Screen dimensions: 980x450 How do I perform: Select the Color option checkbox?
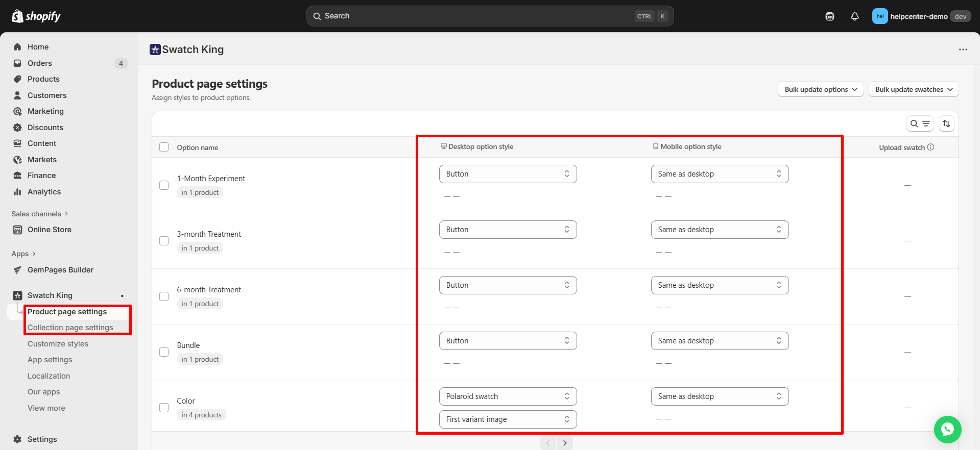tap(164, 408)
